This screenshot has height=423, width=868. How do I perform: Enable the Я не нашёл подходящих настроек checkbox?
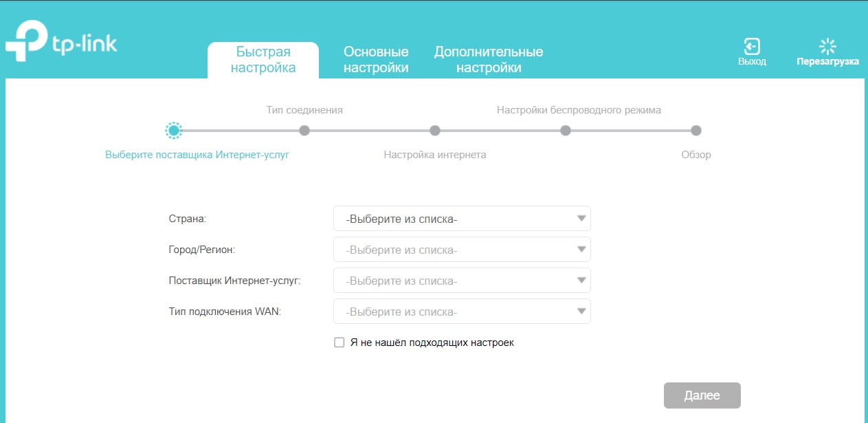coord(339,343)
